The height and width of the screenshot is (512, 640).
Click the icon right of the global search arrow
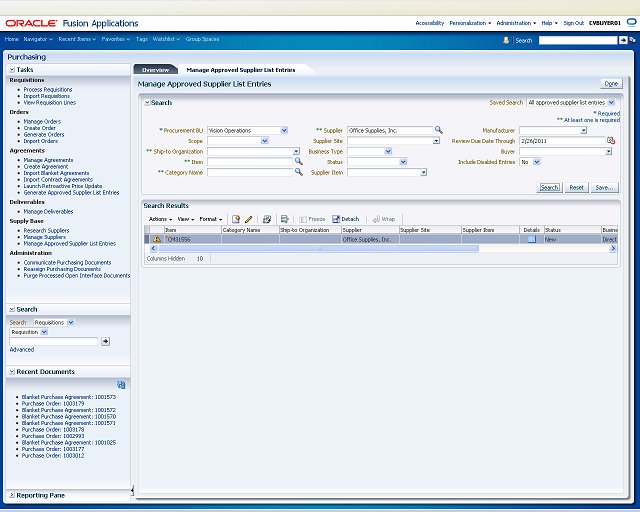632,40
